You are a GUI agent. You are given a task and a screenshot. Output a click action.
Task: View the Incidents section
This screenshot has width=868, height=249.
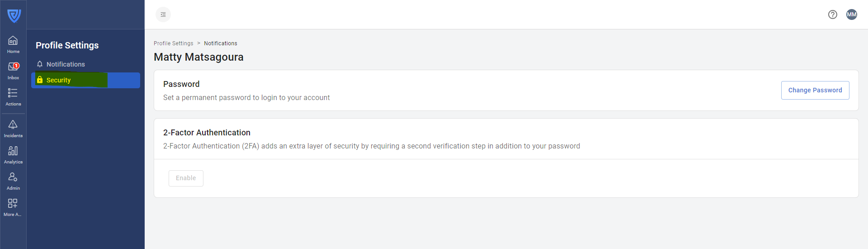(13, 129)
